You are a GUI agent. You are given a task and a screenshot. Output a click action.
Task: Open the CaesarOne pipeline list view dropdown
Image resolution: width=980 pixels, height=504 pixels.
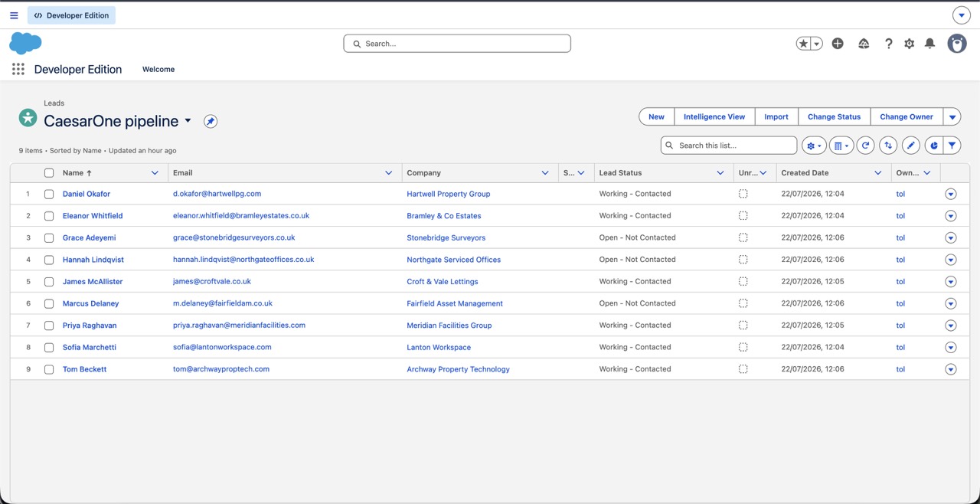(x=188, y=121)
